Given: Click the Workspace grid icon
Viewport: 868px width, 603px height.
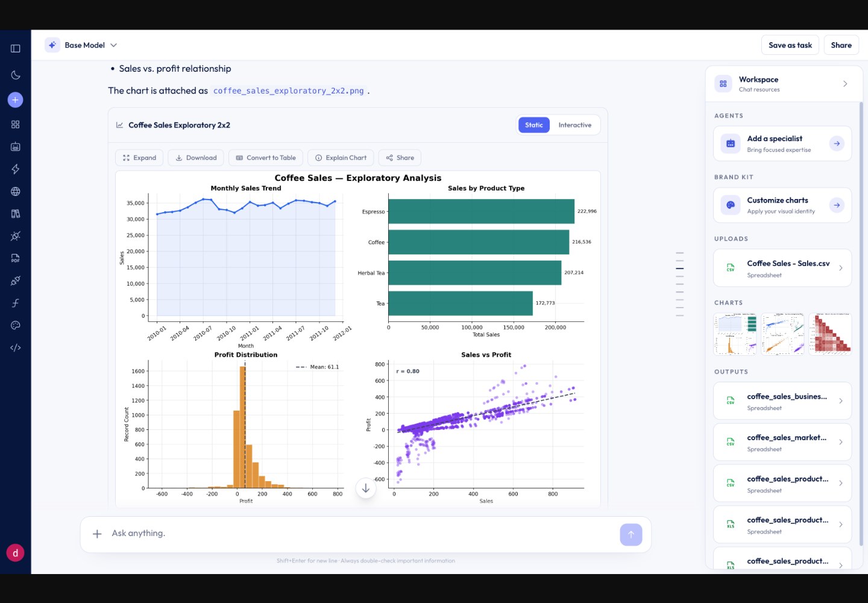Looking at the screenshot, I should [723, 84].
